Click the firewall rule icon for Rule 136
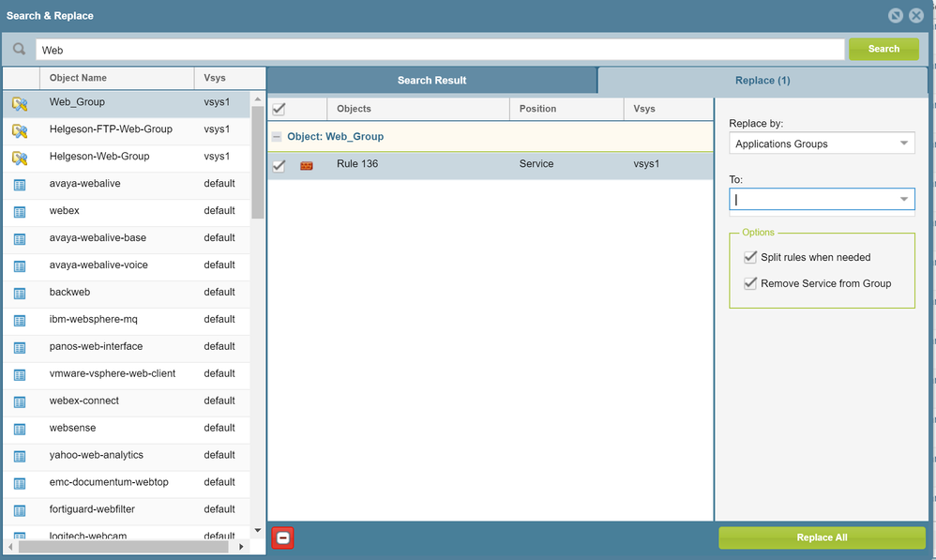Image resolution: width=936 pixels, height=560 pixels. click(307, 165)
